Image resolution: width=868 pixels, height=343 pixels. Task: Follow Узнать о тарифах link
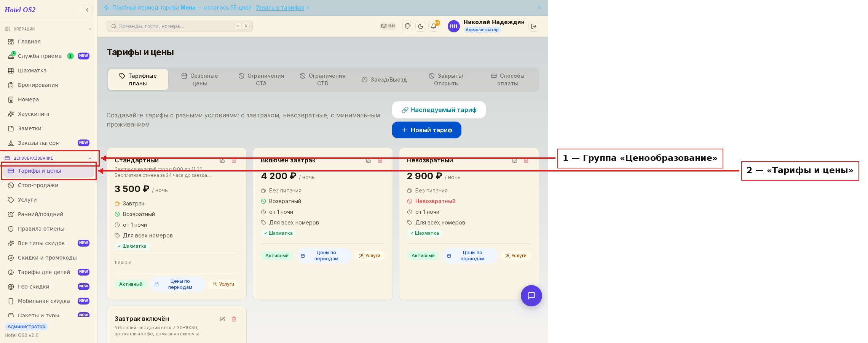pyautogui.click(x=280, y=8)
